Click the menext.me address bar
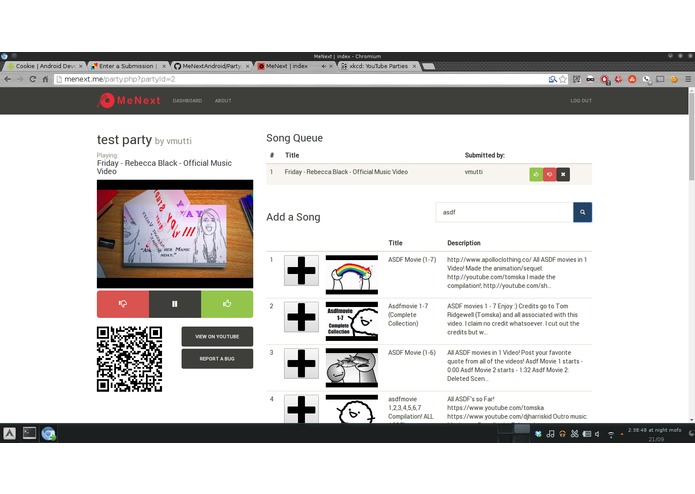This screenshot has width=695, height=494. (x=301, y=79)
